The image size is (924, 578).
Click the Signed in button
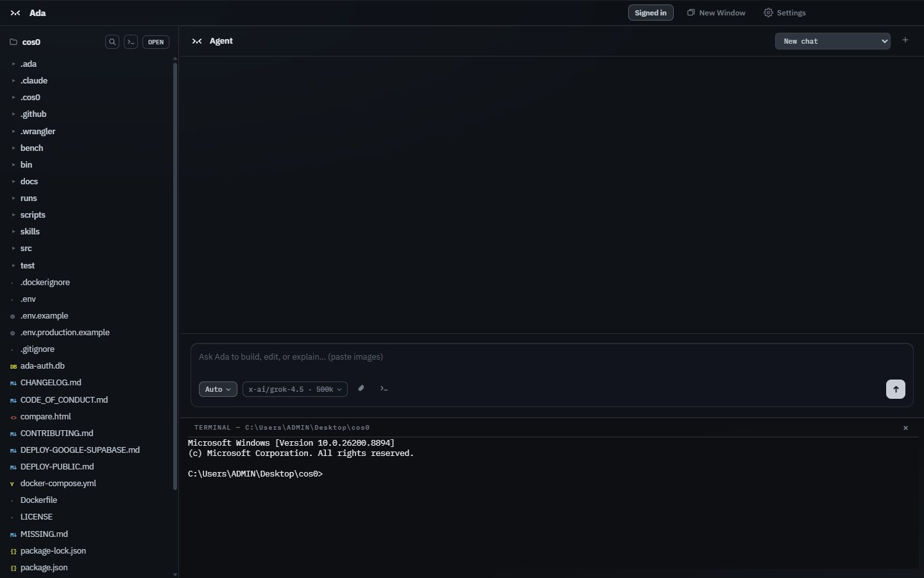[651, 13]
